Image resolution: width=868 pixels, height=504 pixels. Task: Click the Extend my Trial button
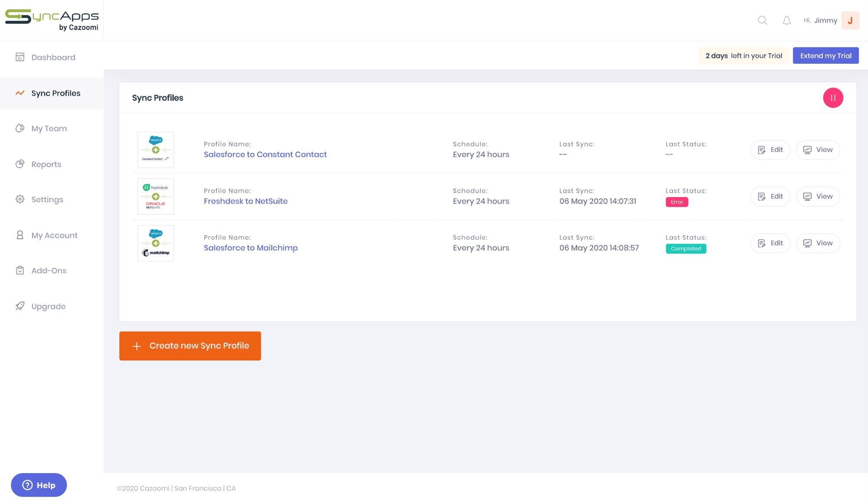[826, 55]
